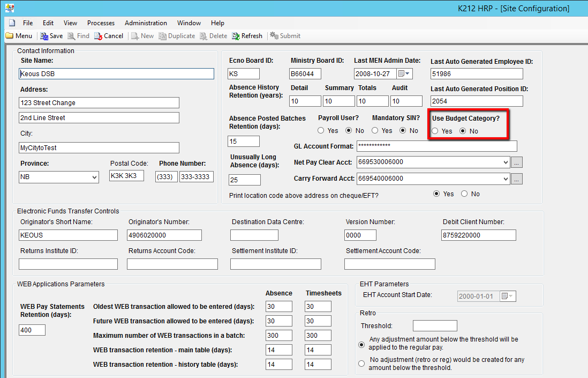Select Yes for Payroll User
588x378 pixels.
[x=321, y=131]
